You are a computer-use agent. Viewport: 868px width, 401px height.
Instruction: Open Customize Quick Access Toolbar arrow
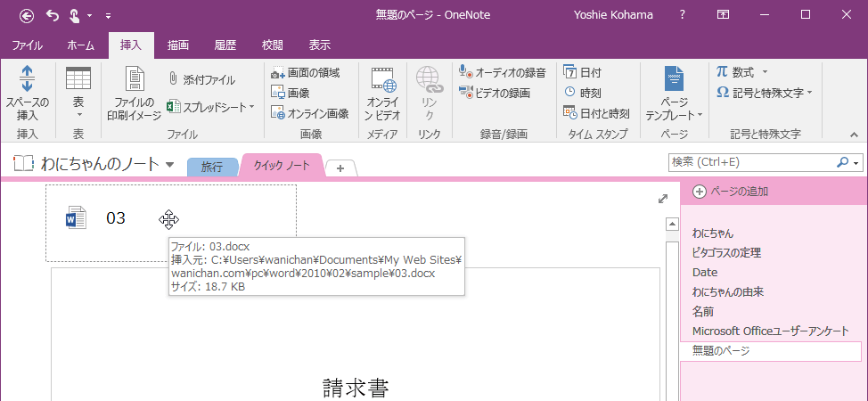click(108, 16)
